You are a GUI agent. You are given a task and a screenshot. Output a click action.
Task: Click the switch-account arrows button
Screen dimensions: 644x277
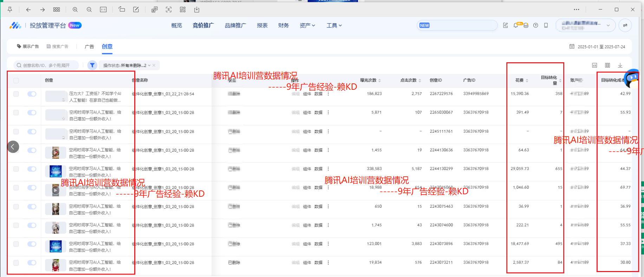pos(625,25)
